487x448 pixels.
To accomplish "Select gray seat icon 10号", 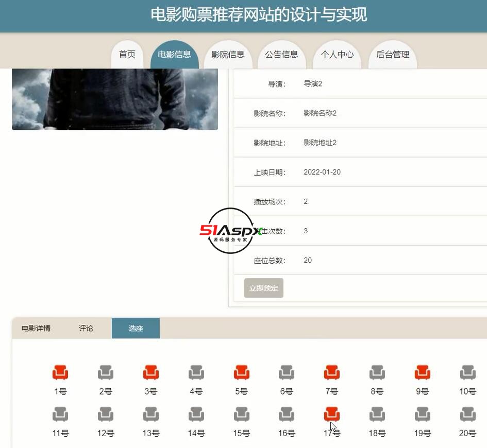I will [467, 372].
